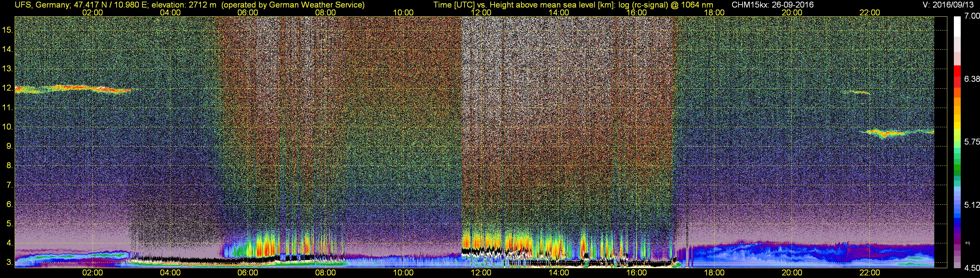The image size is (980, 278).
Task: Click the small "eq" mark beside the color bar
Action: coord(968,243)
